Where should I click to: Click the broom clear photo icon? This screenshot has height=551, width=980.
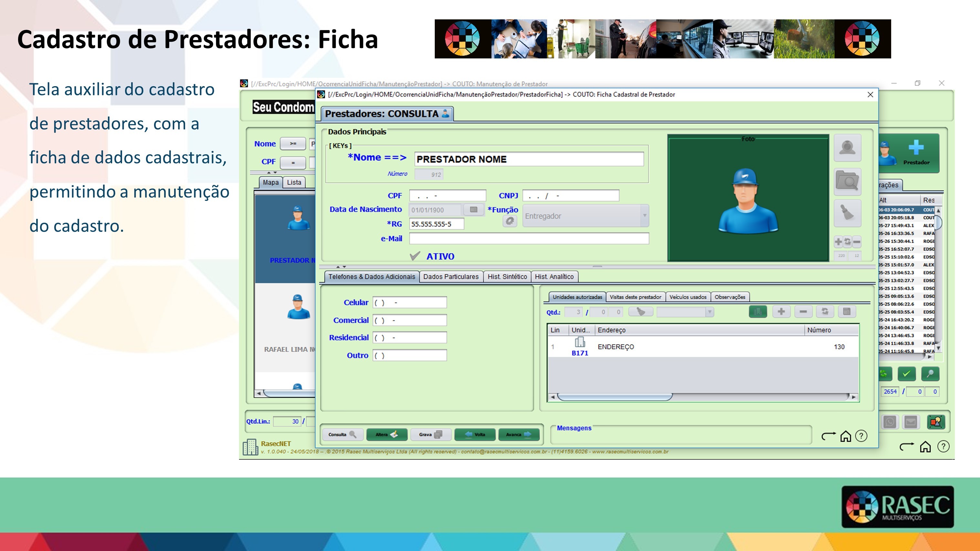click(847, 213)
